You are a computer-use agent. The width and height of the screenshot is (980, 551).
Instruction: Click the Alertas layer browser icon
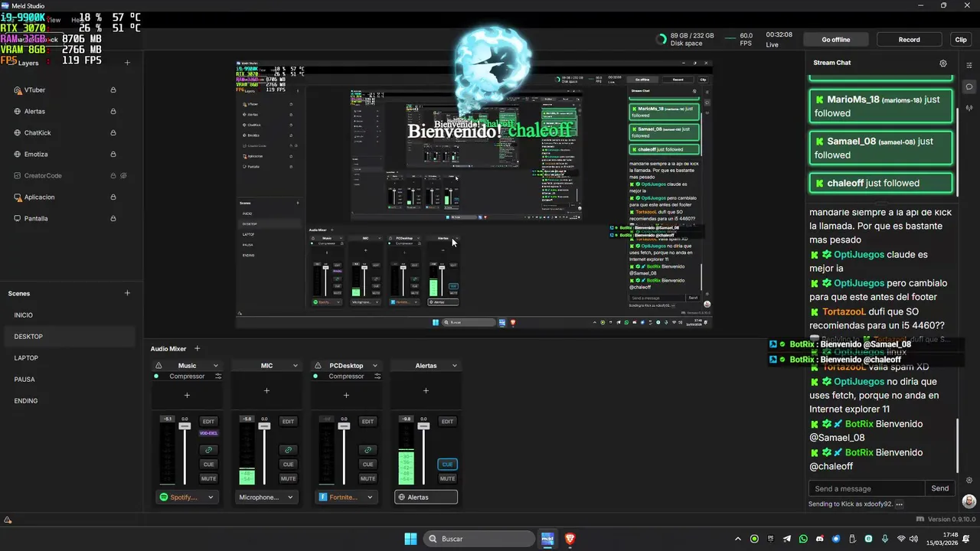[x=18, y=112]
